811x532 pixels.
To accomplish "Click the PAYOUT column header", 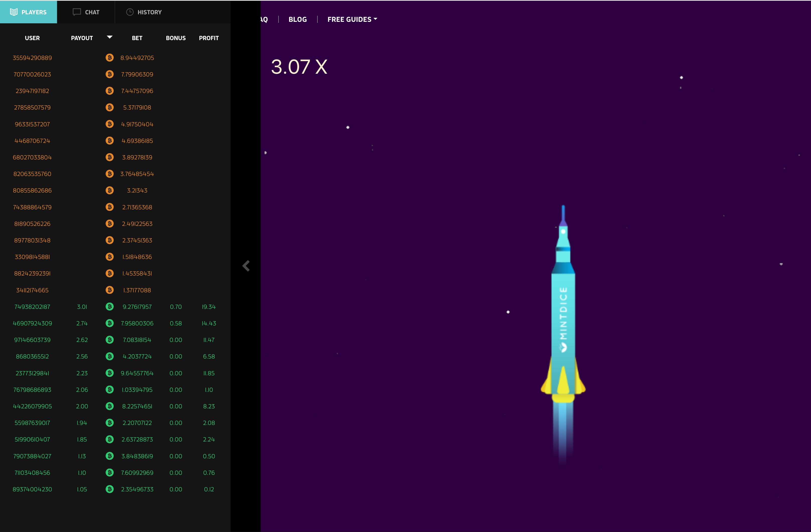I will click(x=82, y=38).
